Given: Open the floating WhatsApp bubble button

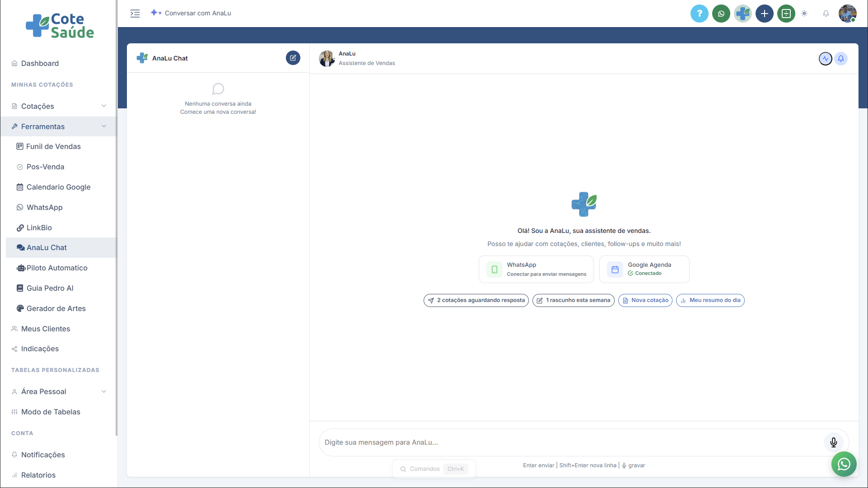Looking at the screenshot, I should (x=844, y=464).
